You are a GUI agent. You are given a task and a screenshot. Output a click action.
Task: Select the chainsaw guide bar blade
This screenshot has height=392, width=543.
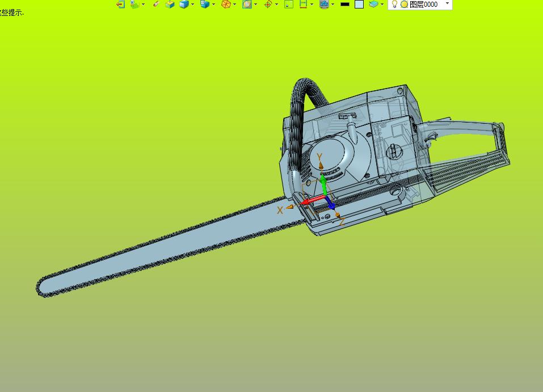tap(166, 247)
